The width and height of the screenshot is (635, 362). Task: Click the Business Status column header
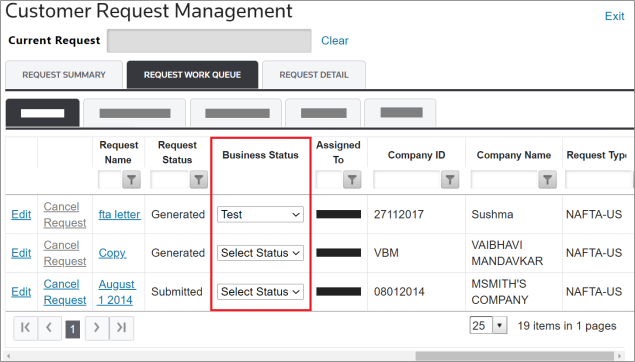coord(260,155)
